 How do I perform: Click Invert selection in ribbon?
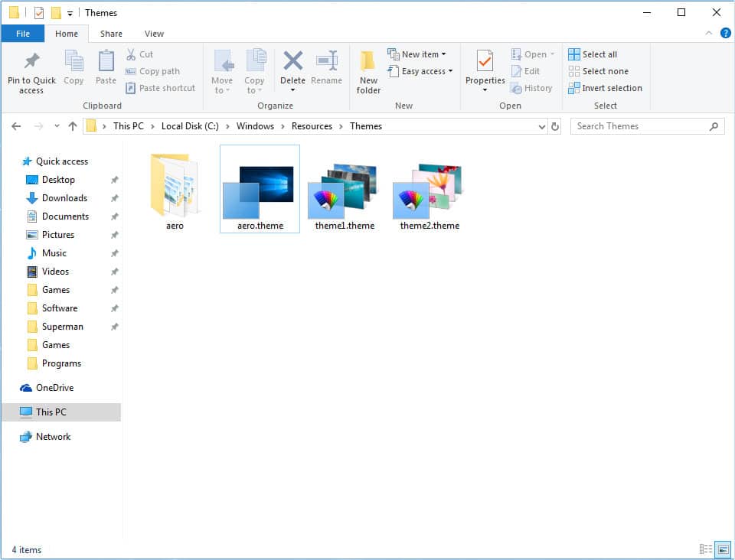pos(605,88)
